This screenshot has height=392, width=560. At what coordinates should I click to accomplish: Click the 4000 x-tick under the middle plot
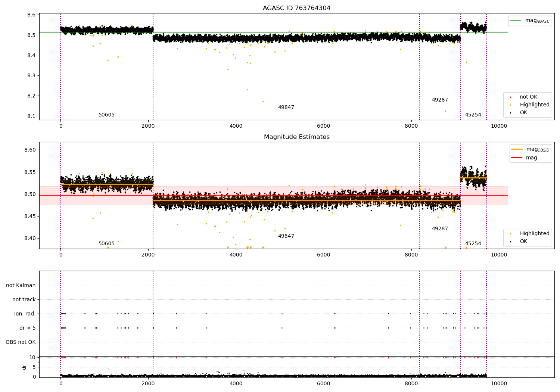point(236,255)
